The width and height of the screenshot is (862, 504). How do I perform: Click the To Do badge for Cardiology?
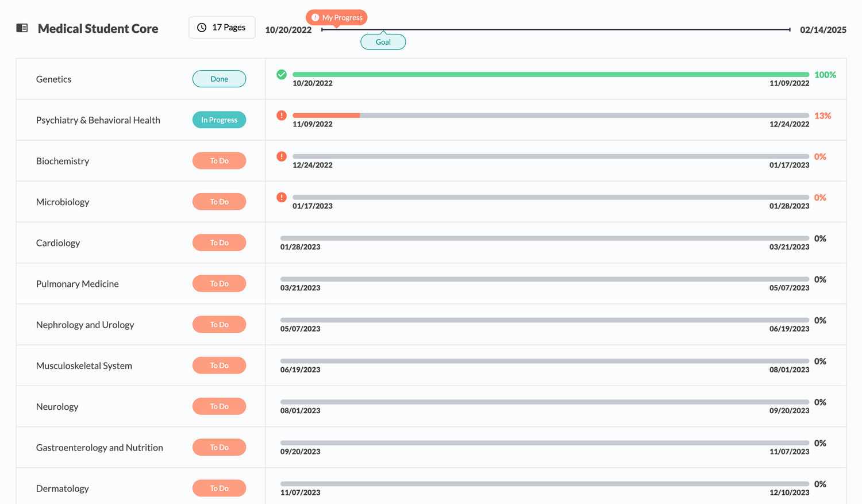pos(219,243)
